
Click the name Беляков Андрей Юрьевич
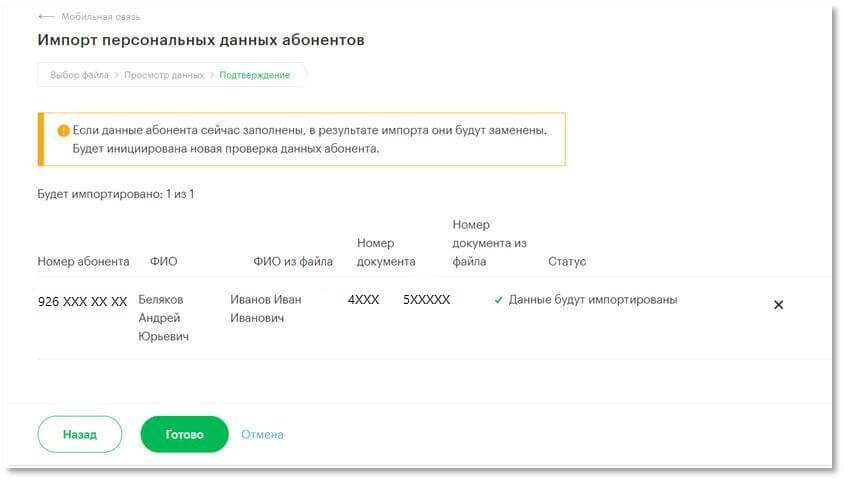pos(164,318)
